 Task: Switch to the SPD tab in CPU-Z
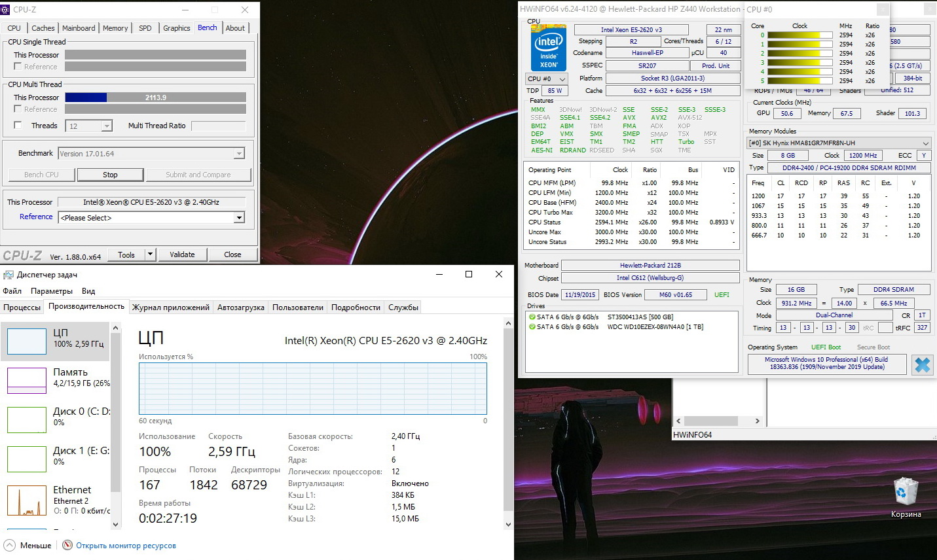click(145, 28)
